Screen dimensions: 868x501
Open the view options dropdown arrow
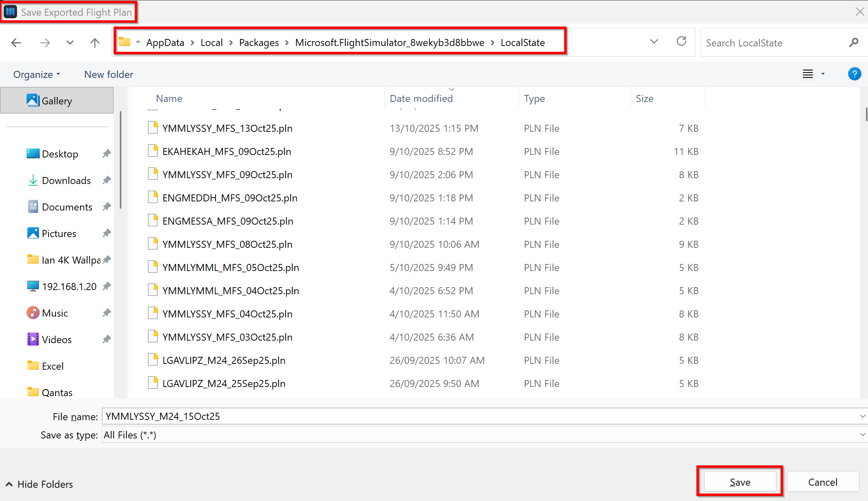[x=823, y=74]
